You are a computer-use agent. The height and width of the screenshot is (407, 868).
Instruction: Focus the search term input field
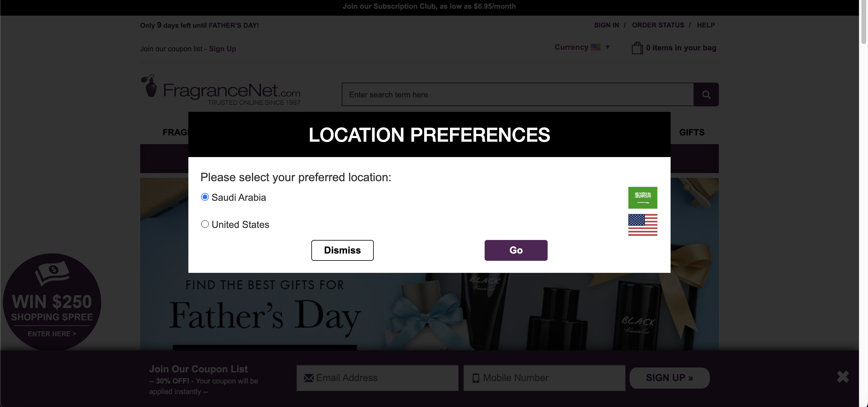coord(517,95)
